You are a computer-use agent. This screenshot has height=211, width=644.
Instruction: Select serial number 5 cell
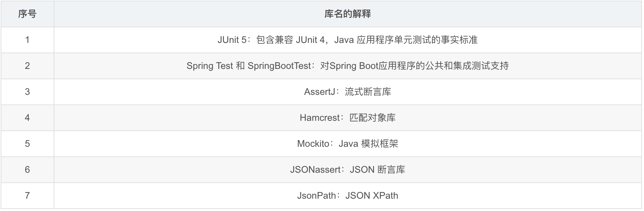pyautogui.click(x=27, y=144)
